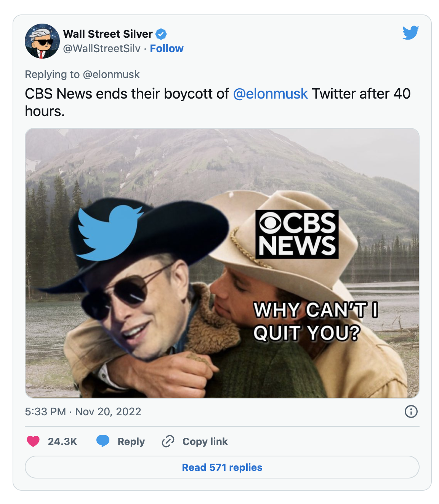The width and height of the screenshot is (439, 504).
Task: Click the blue verified badge
Action: click(161, 34)
